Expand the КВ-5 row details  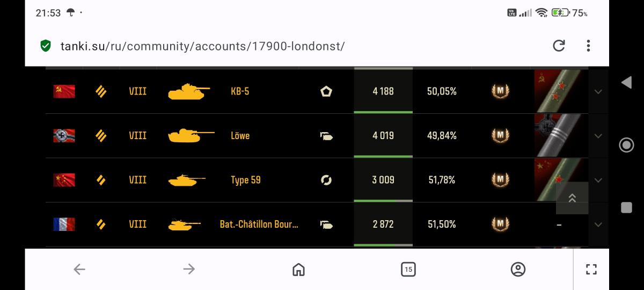pos(598,92)
